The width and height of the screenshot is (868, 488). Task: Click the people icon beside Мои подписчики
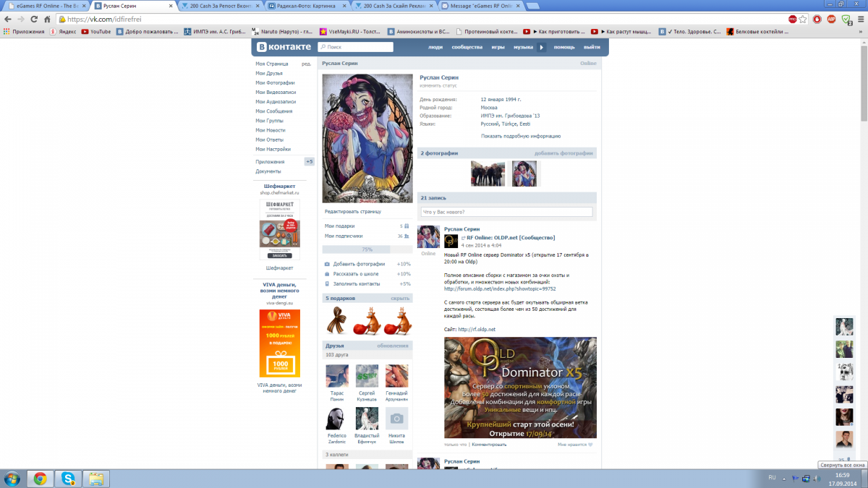pyautogui.click(x=408, y=236)
